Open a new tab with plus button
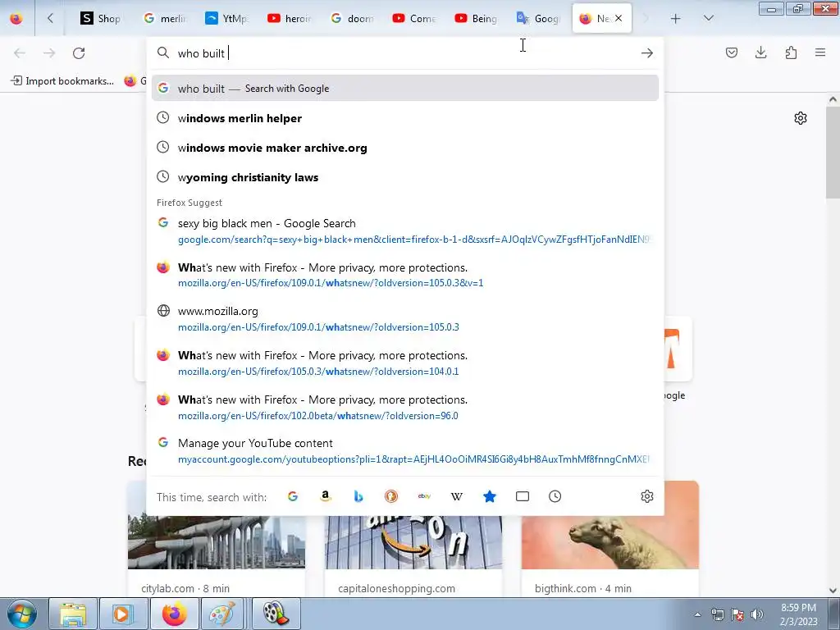Image resolution: width=840 pixels, height=630 pixels. tap(676, 18)
